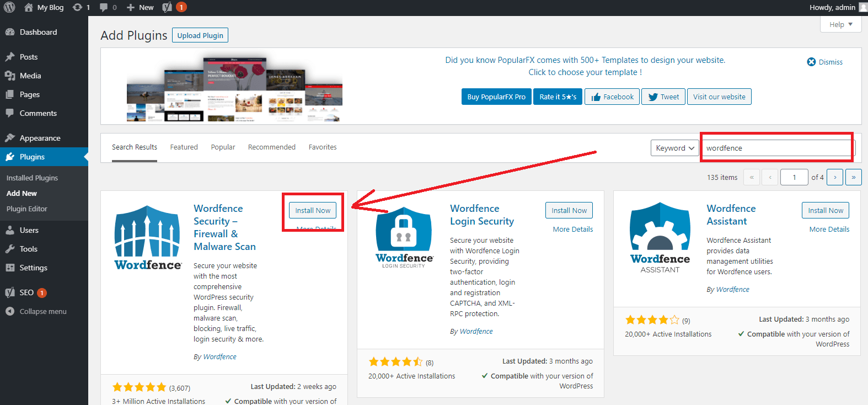The width and height of the screenshot is (868, 405).
Task: Open the My Blog home icon
Action: point(29,7)
